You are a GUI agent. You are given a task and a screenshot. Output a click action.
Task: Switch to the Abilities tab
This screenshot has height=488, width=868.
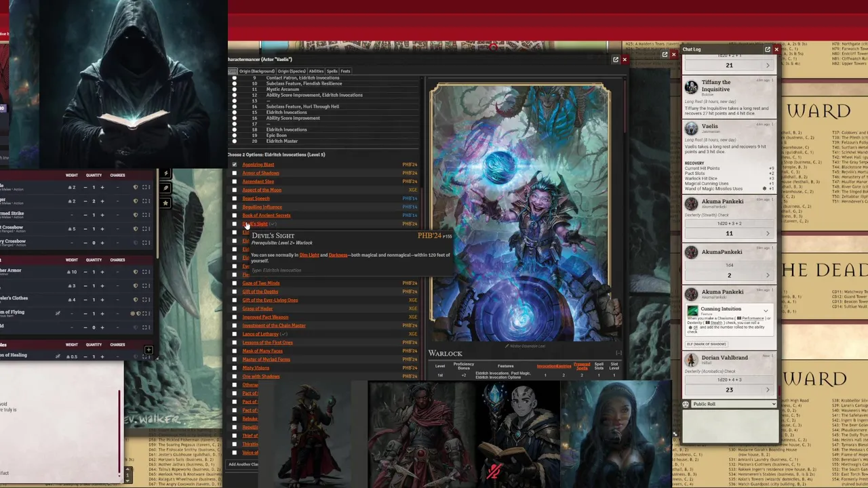click(316, 71)
